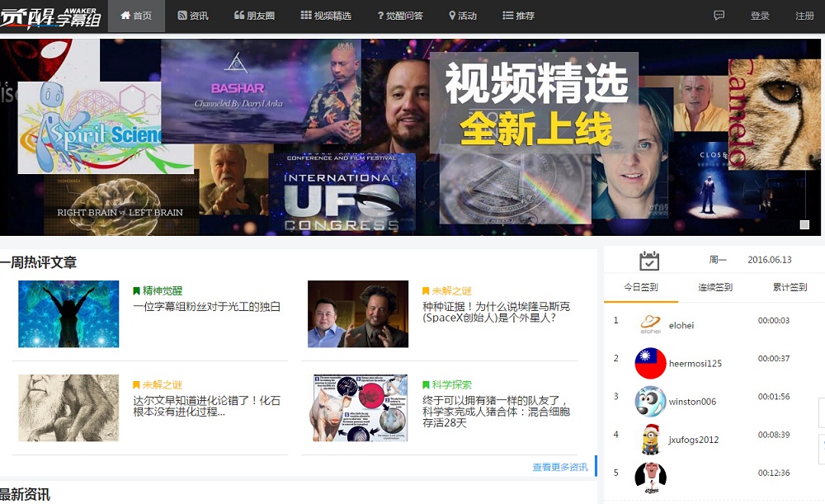Viewport: 825px width, 504px height.
Task: Click the message bubble icon in header
Action: click(x=719, y=15)
